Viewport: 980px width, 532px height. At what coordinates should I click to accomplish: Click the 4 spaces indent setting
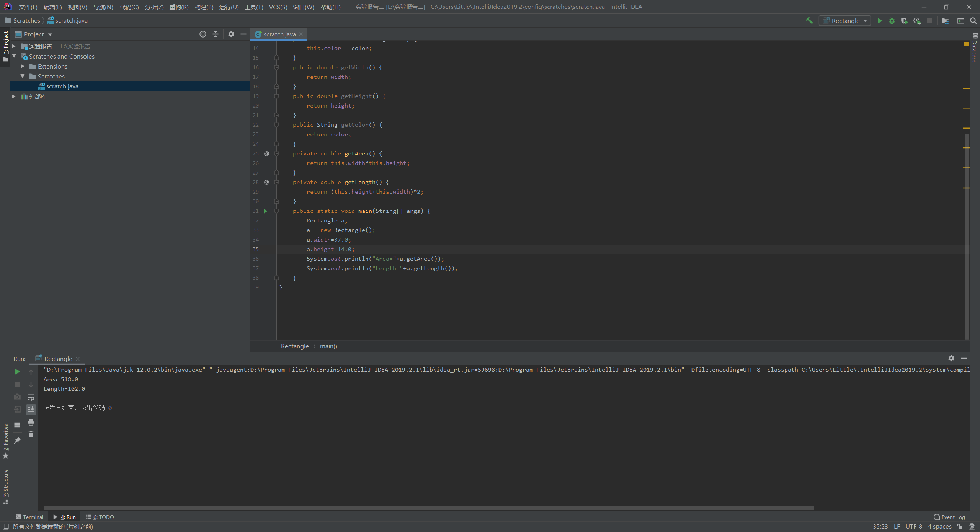coord(939,527)
